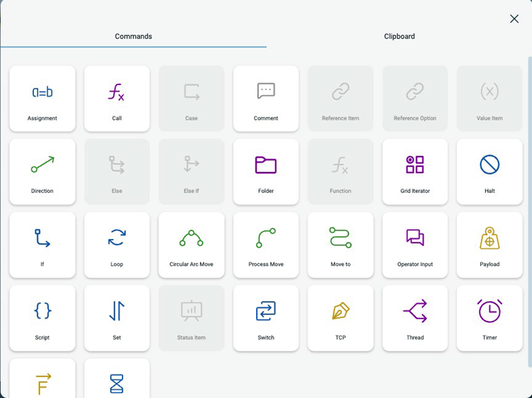Screen dimensions: 532x398
Task: Add an If conditional command
Action: 43,245
